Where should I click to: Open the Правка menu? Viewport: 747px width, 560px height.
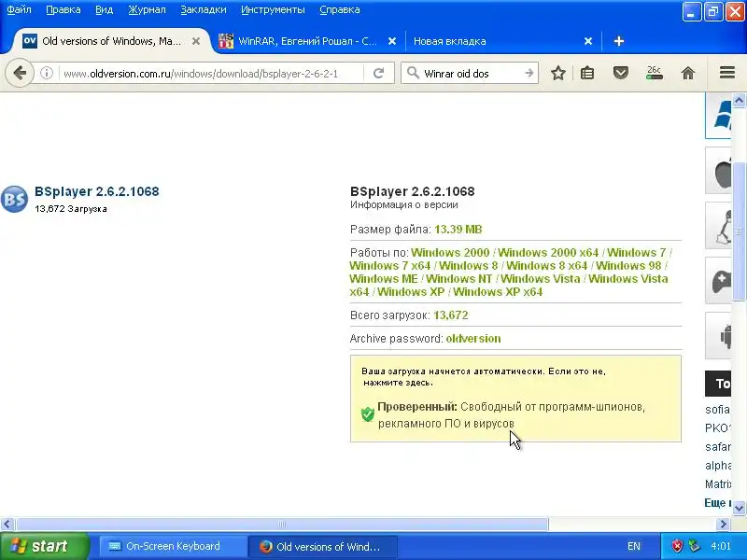click(x=63, y=9)
